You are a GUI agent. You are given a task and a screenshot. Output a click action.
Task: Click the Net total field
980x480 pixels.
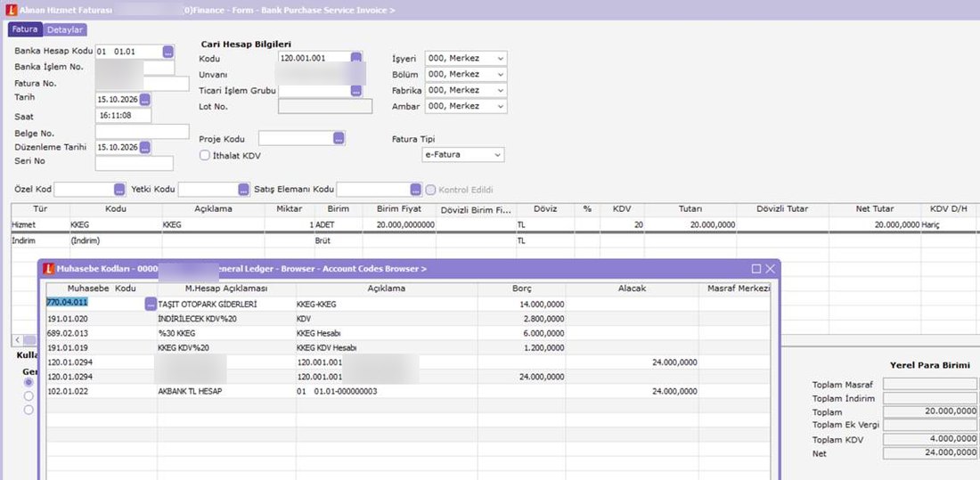pyautogui.click(x=930, y=452)
